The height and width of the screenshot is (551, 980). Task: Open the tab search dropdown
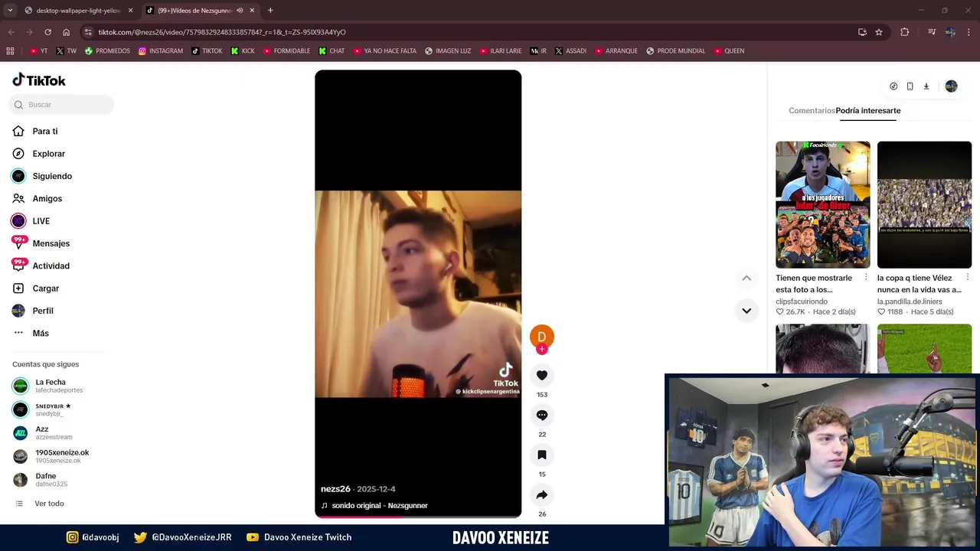(x=10, y=11)
